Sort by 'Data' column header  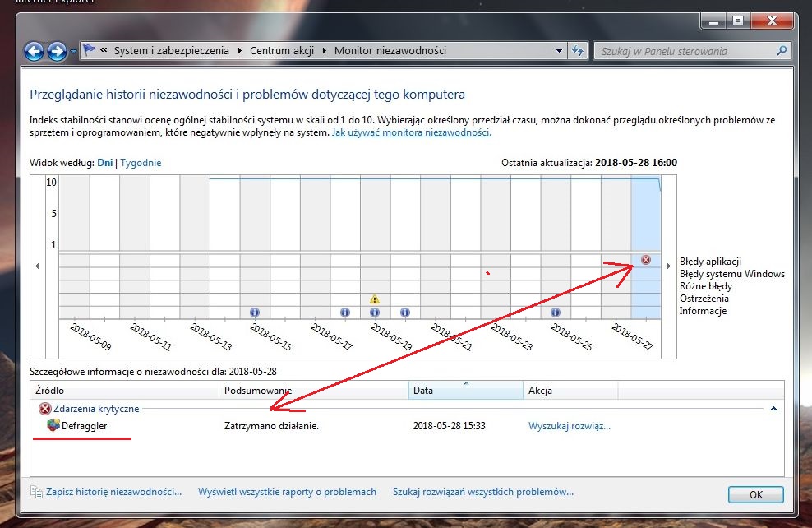click(x=466, y=390)
